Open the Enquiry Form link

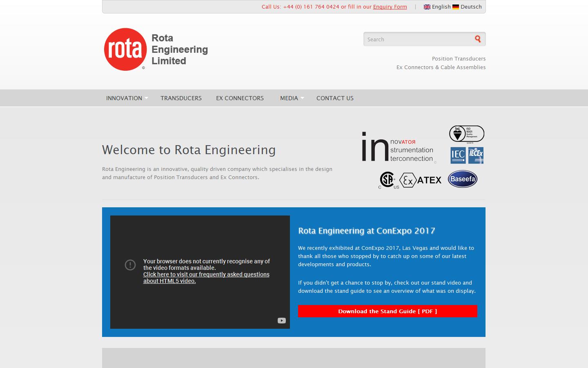[390, 7]
